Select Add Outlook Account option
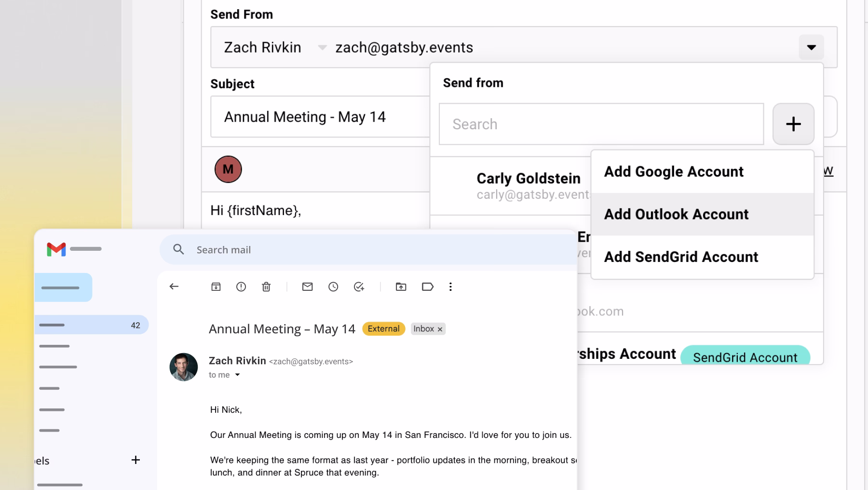This screenshot has height=490, width=868. coord(676,214)
